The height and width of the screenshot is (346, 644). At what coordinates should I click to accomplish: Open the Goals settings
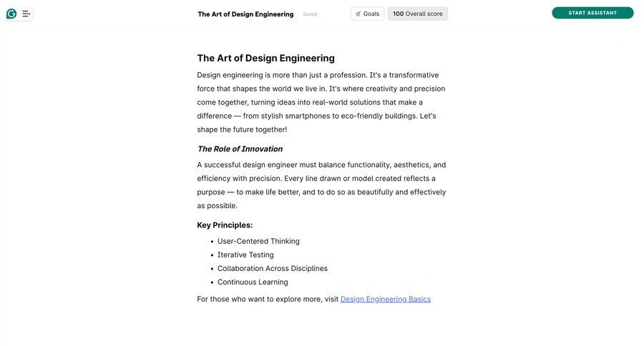coord(368,14)
